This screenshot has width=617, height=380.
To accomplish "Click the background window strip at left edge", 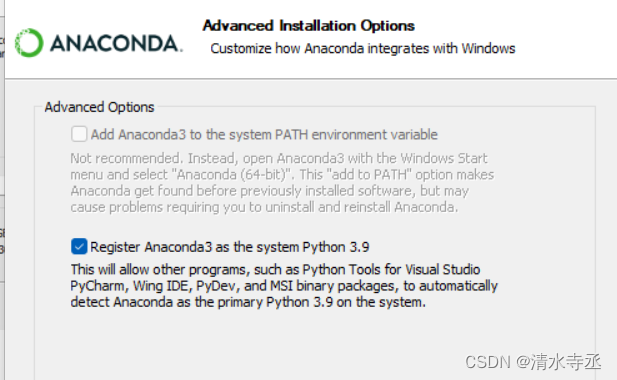I will point(2,190).
